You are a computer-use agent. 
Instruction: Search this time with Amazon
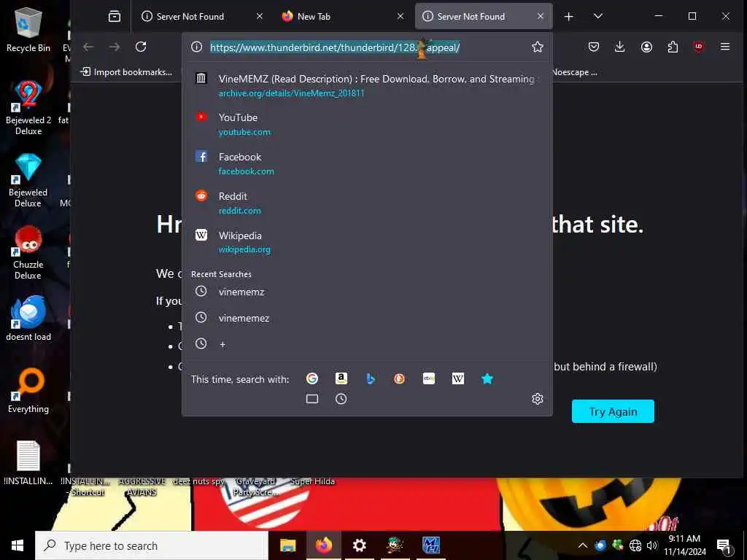(341, 378)
